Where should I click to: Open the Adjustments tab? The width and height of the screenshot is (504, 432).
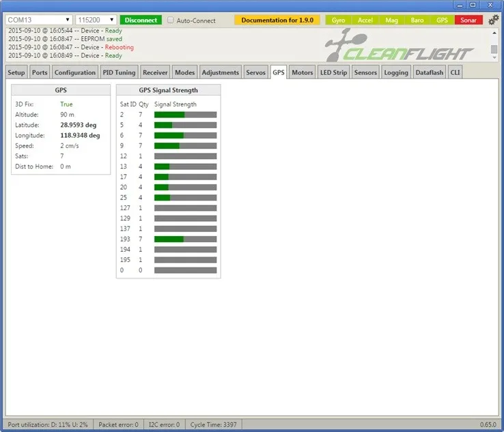coord(220,72)
